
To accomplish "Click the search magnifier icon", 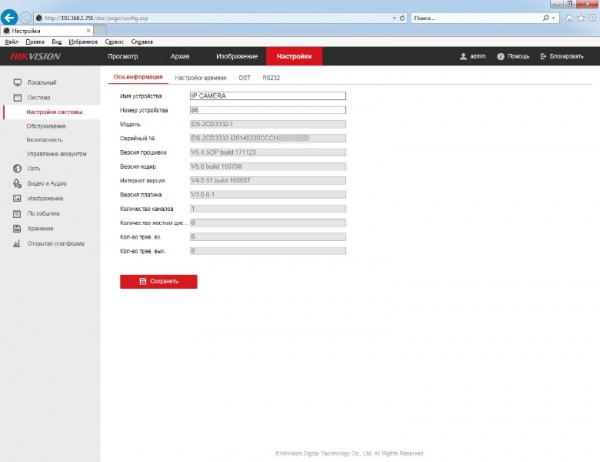I will click(x=546, y=18).
